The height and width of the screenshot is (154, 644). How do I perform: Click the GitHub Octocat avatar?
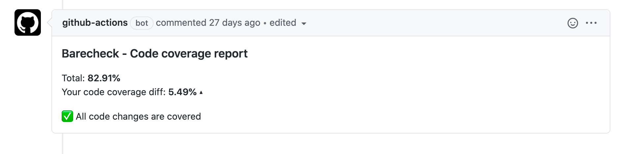(x=28, y=22)
